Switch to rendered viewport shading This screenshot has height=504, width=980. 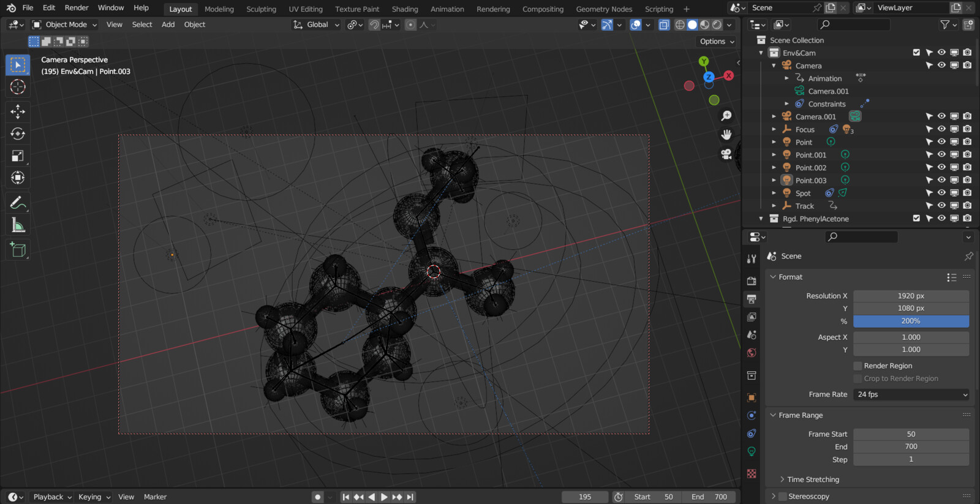pos(717,24)
